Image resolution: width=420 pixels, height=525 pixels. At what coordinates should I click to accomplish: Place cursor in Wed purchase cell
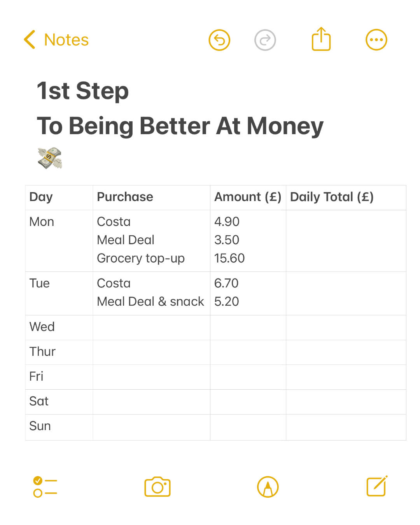151,327
